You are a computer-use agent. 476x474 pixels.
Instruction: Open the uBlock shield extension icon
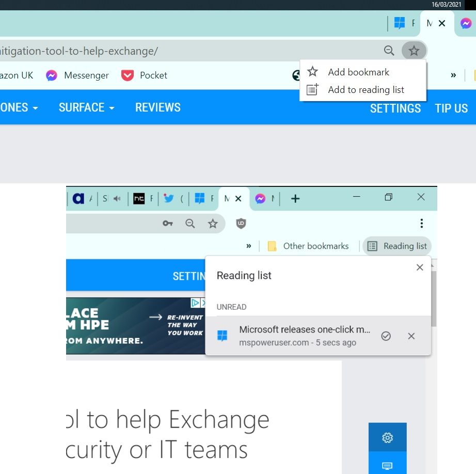pos(241,224)
